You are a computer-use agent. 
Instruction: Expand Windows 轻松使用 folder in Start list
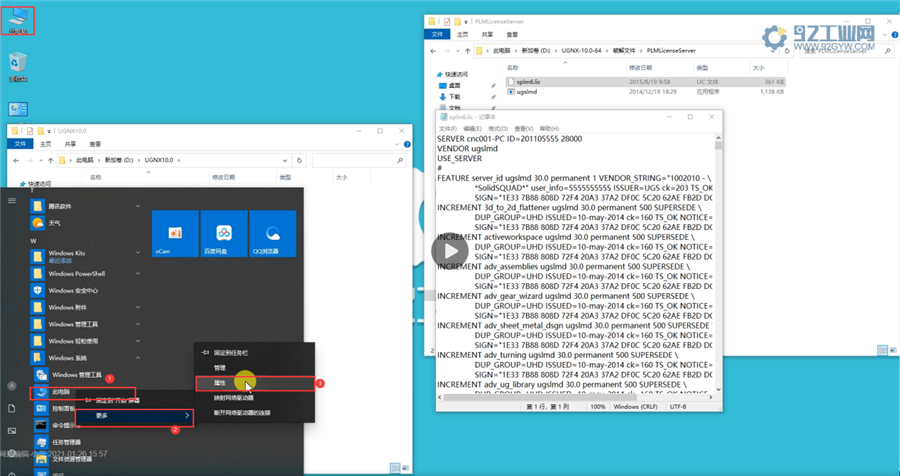tap(137, 341)
